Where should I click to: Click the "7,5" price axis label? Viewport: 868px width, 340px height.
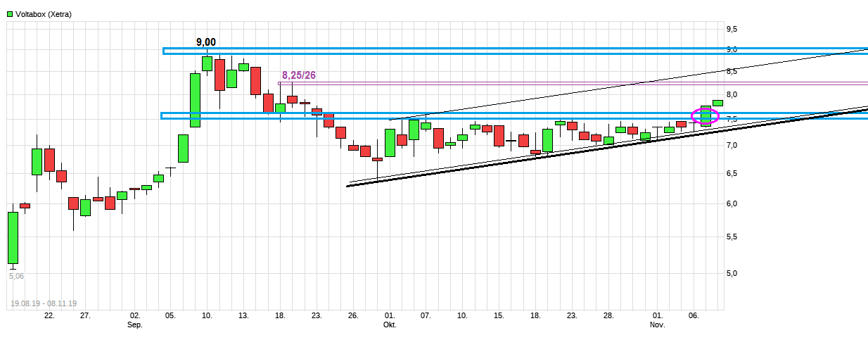732,120
